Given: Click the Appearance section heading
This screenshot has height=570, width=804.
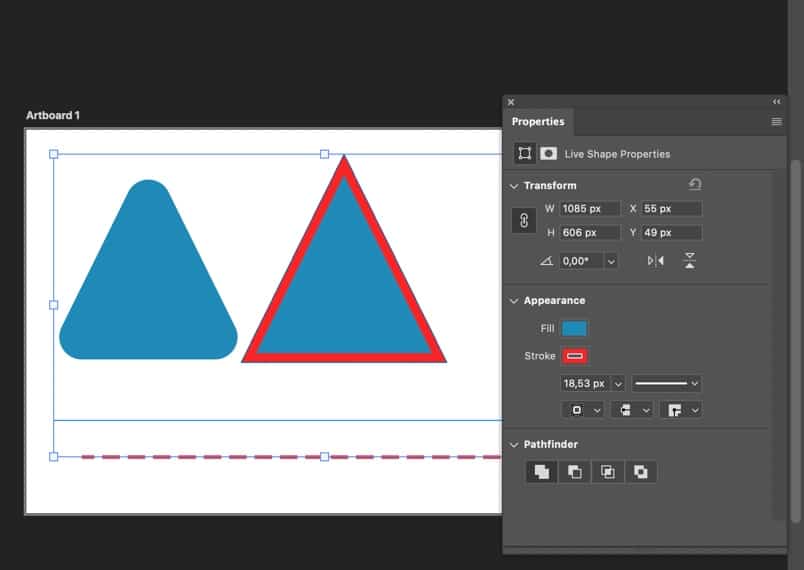Looking at the screenshot, I should 554,300.
